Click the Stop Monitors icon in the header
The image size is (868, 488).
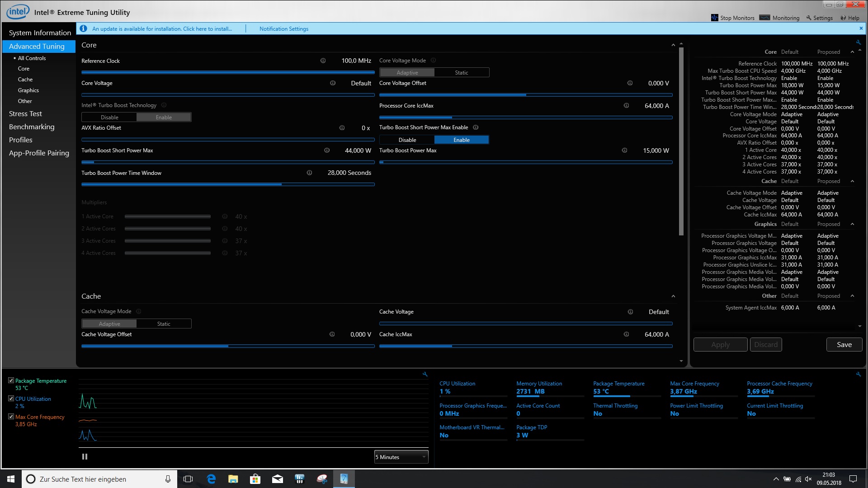pos(715,18)
